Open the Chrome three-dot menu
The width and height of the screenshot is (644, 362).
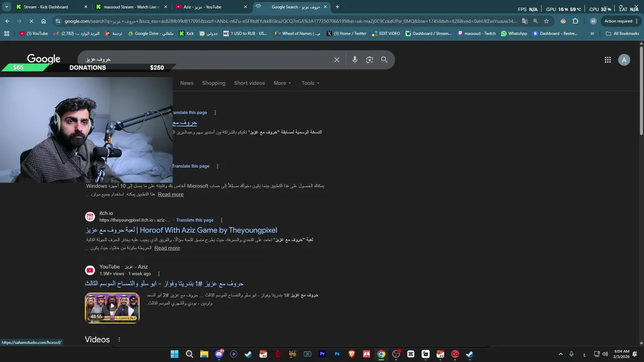coord(637,21)
